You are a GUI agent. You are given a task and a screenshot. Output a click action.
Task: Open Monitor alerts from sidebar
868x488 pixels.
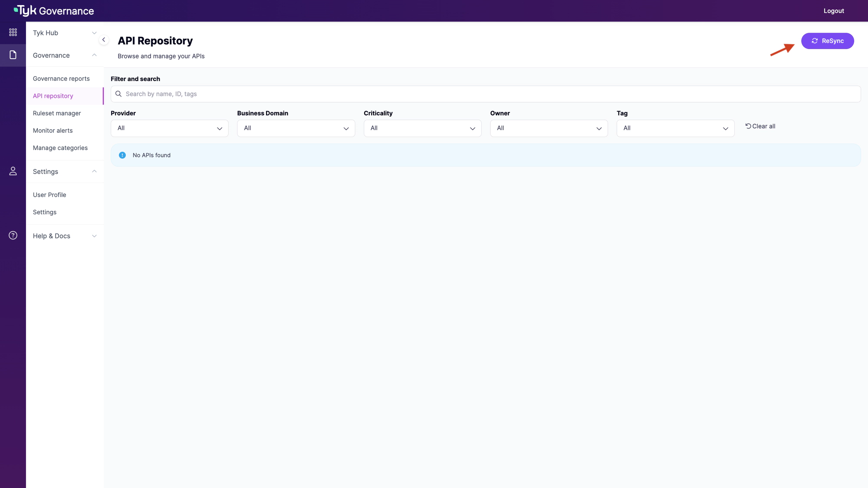point(53,131)
